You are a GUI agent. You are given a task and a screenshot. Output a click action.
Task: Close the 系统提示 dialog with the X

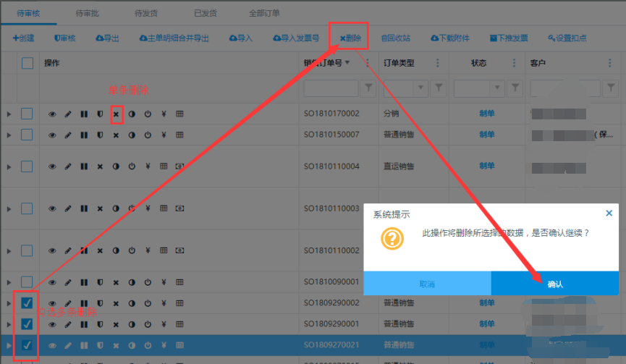[609, 213]
